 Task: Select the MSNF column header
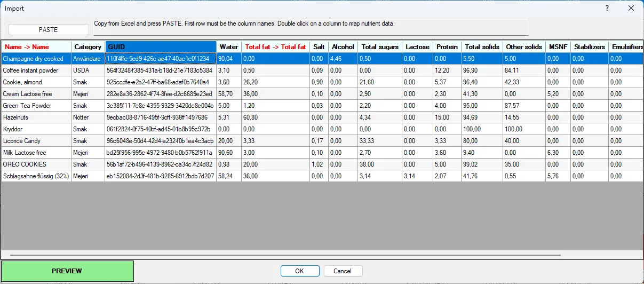coord(558,47)
